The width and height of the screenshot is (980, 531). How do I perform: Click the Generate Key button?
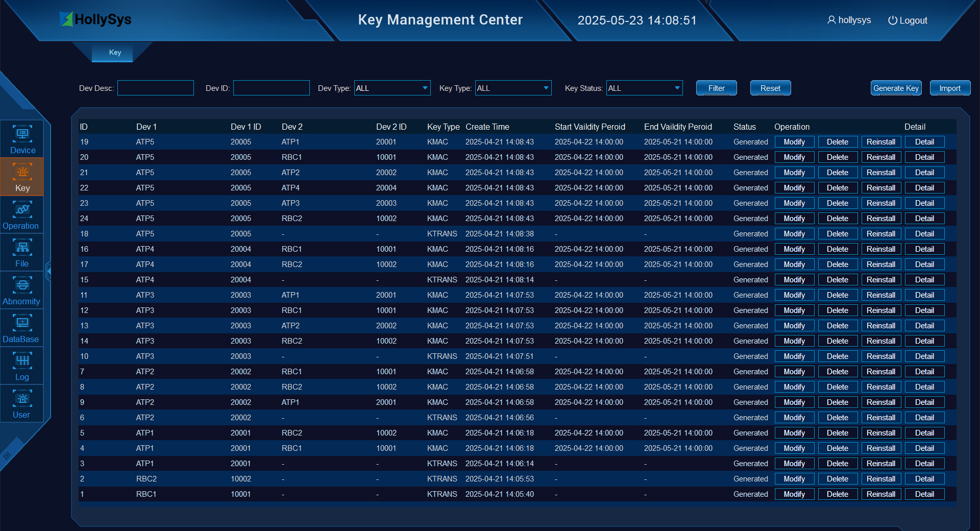(896, 88)
